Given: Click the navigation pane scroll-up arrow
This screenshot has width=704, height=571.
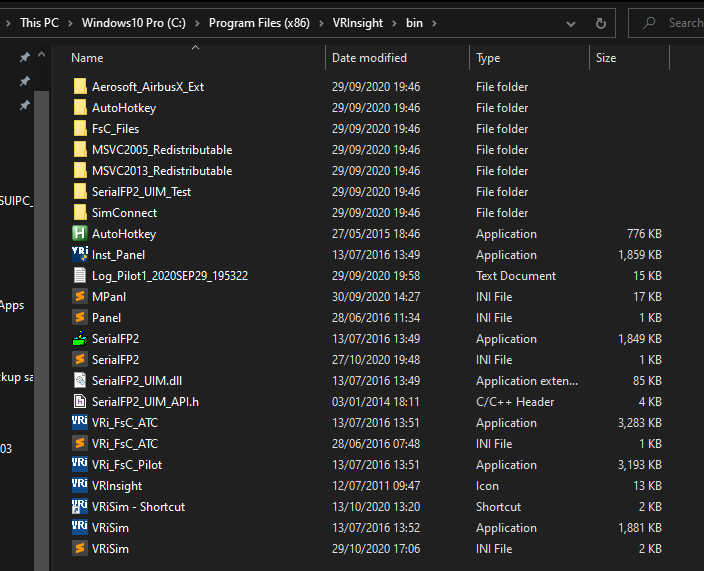Looking at the screenshot, I should tap(41, 55).
